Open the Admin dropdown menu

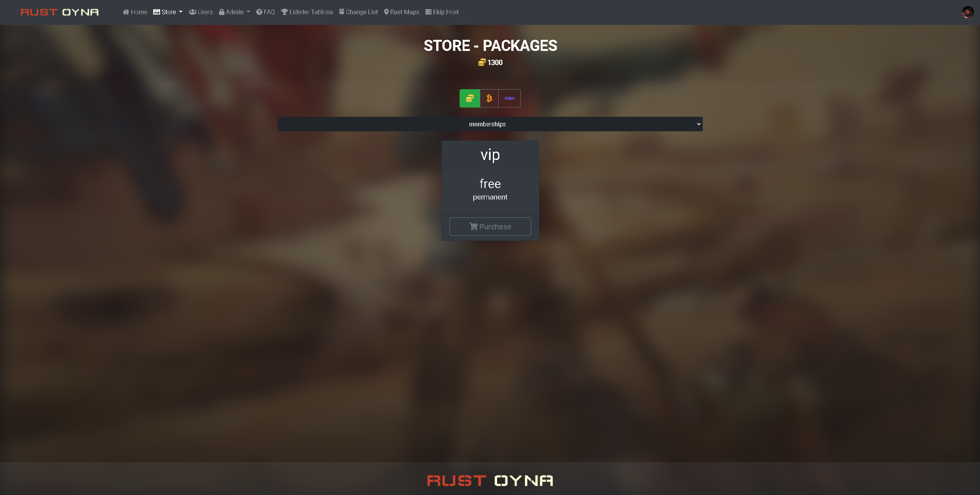[234, 12]
